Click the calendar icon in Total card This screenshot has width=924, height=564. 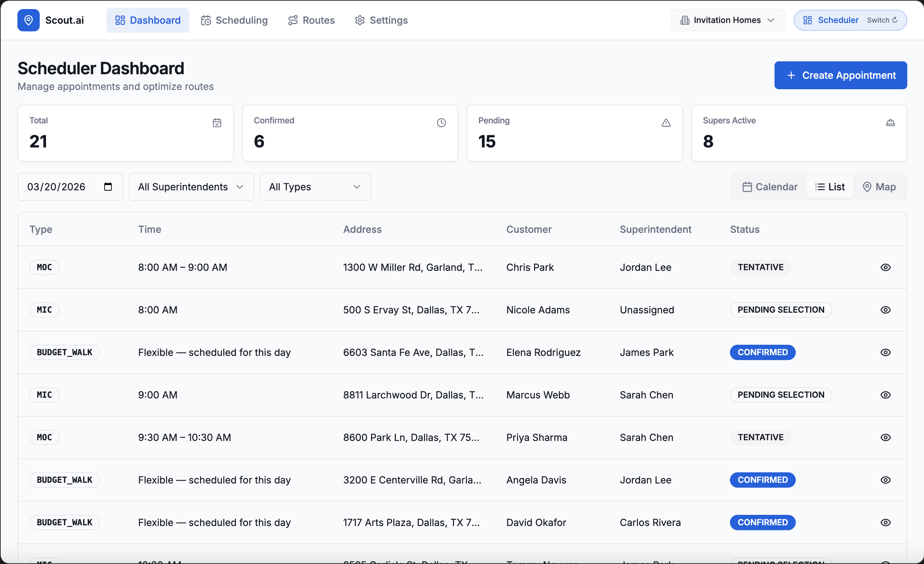tap(217, 123)
